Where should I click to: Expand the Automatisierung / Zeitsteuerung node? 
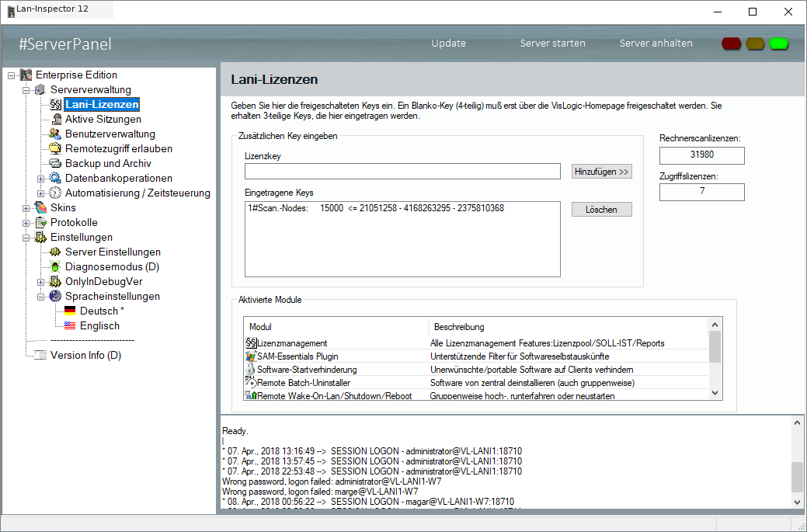point(40,194)
